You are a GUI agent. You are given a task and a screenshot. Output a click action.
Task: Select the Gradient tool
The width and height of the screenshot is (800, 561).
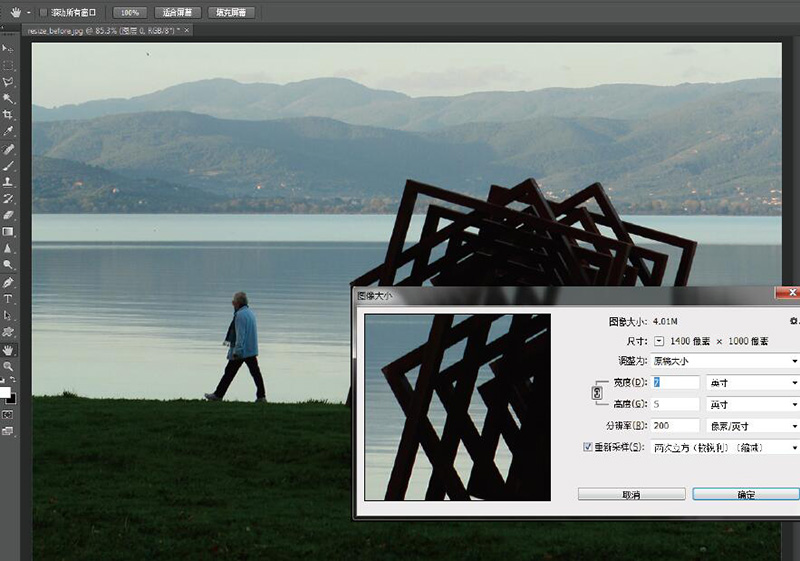point(9,232)
